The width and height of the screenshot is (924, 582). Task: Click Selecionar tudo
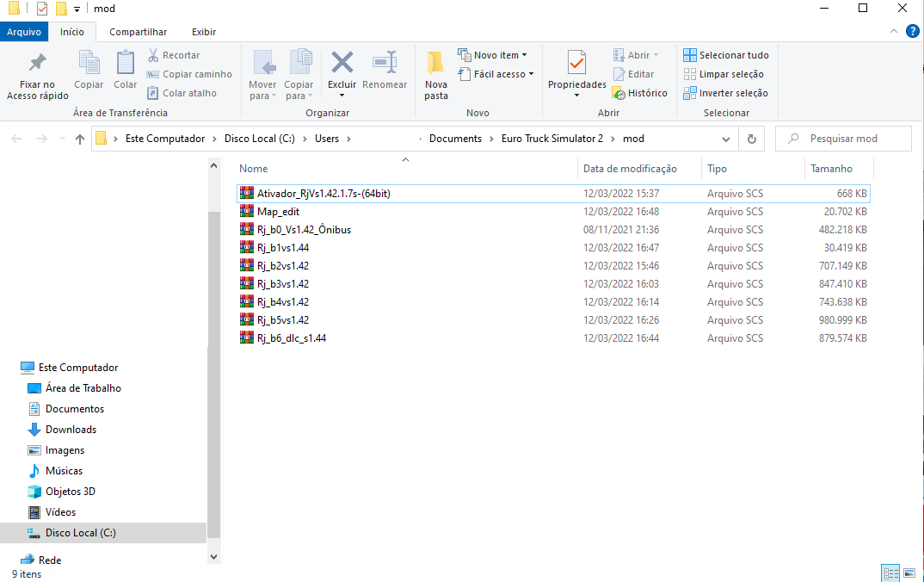pos(726,55)
